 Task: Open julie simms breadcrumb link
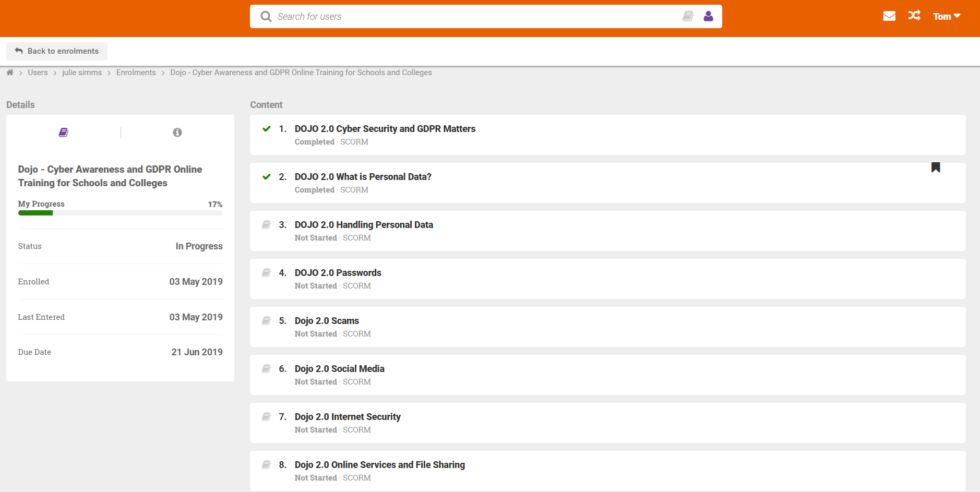[82, 73]
